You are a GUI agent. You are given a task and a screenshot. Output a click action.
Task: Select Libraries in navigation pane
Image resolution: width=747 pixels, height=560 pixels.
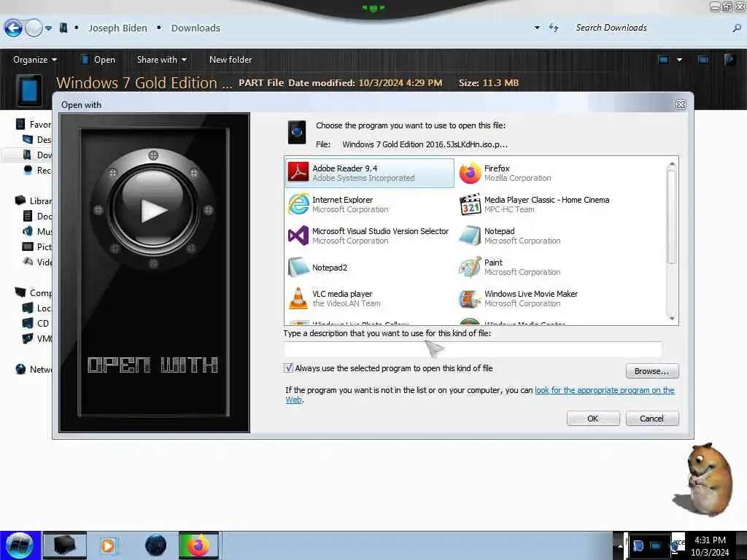point(34,201)
